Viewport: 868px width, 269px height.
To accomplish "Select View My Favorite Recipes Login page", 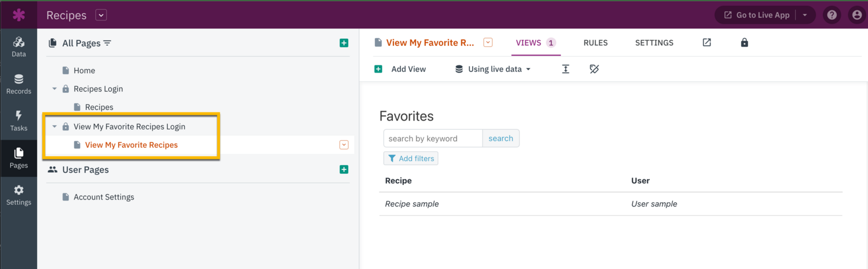I will pyautogui.click(x=129, y=126).
